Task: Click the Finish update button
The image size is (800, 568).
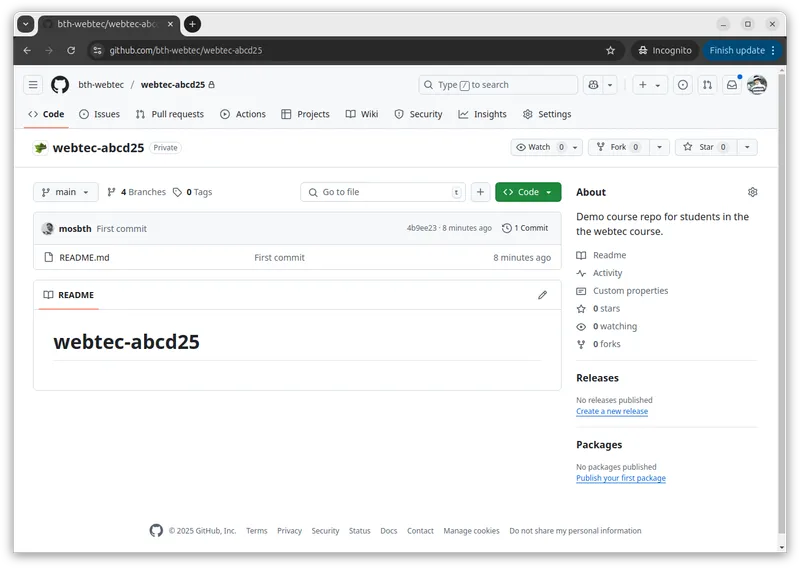Action: (741, 50)
